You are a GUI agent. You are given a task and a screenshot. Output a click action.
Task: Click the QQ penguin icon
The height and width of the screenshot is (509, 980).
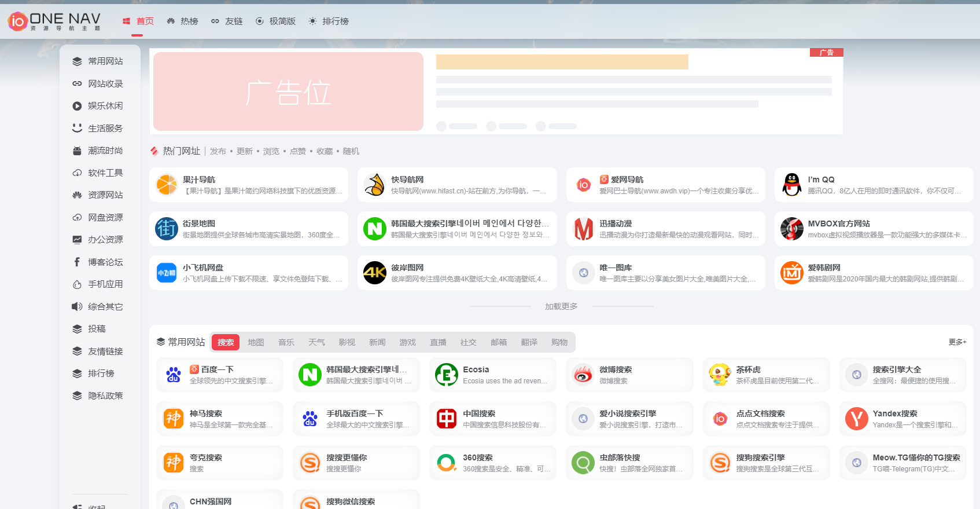click(x=791, y=185)
